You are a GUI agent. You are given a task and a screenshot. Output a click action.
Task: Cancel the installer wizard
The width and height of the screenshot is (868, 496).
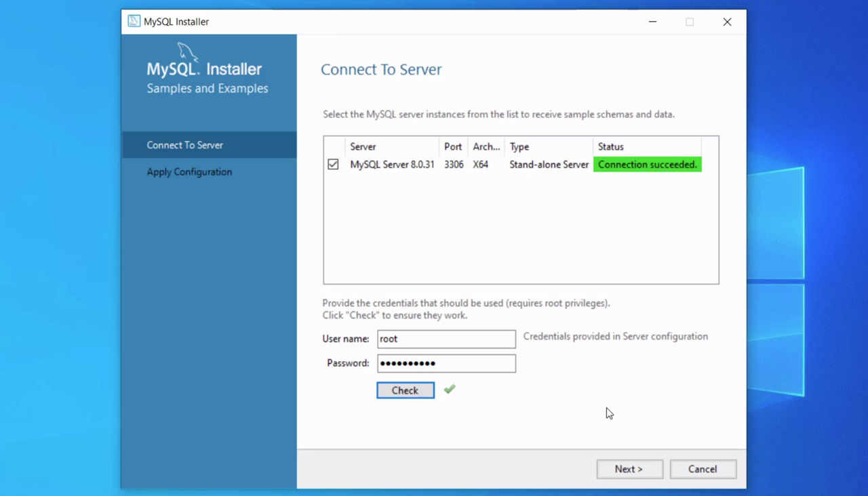[x=703, y=469]
